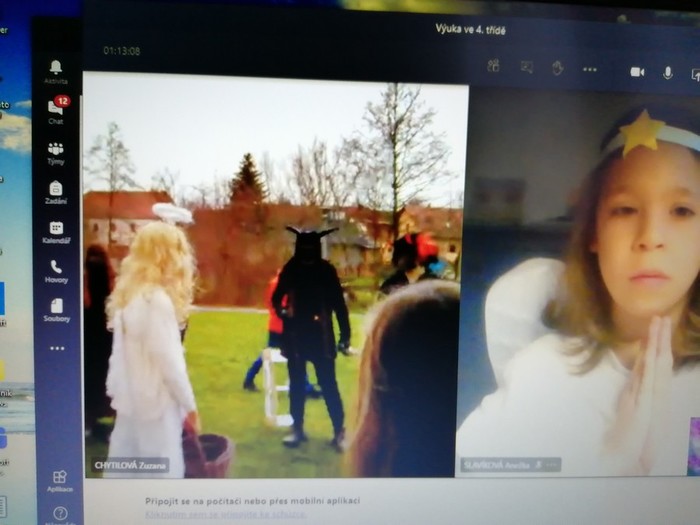Expand more apps ellipsis in sidebar
This screenshot has width=700, height=525.
click(57, 348)
